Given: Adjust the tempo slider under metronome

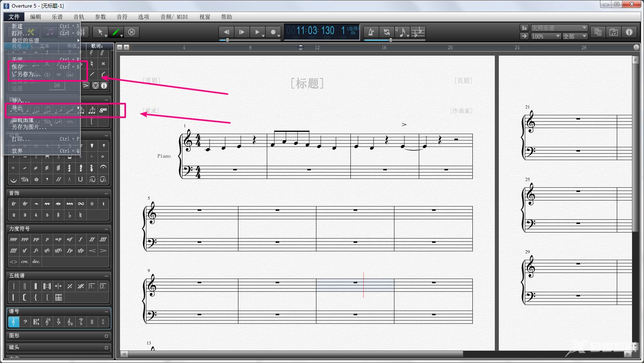Looking at the screenshot, I should pyautogui.click(x=391, y=40).
